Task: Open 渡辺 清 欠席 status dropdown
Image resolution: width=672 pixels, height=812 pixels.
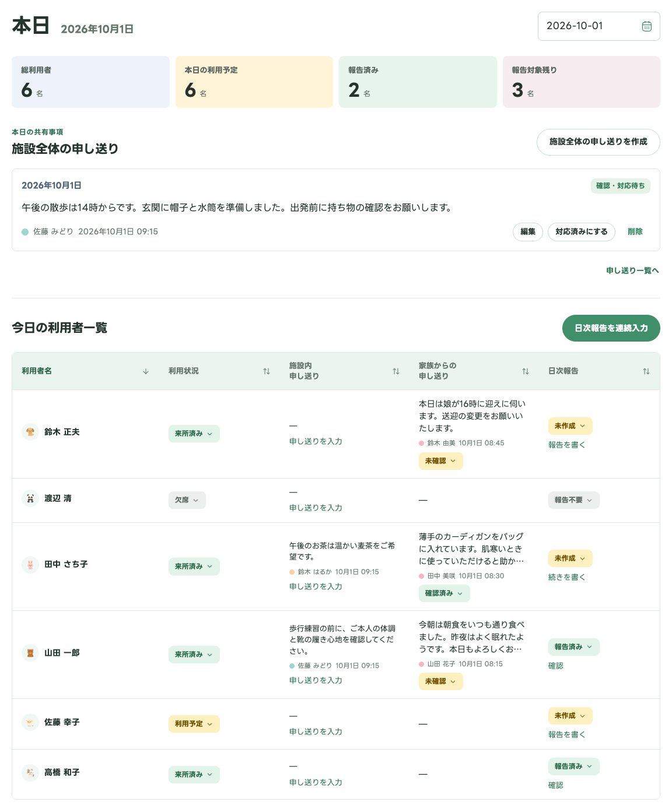Action: tap(187, 500)
